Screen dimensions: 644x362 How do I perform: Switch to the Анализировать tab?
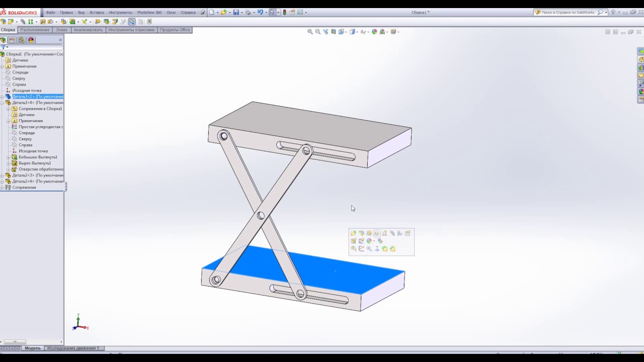point(88,30)
